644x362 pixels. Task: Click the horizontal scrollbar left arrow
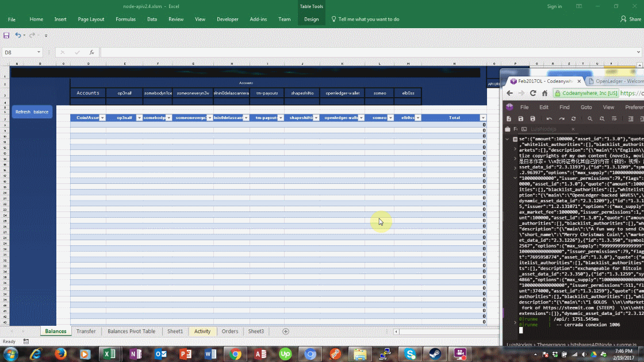pyautogui.click(x=396, y=332)
